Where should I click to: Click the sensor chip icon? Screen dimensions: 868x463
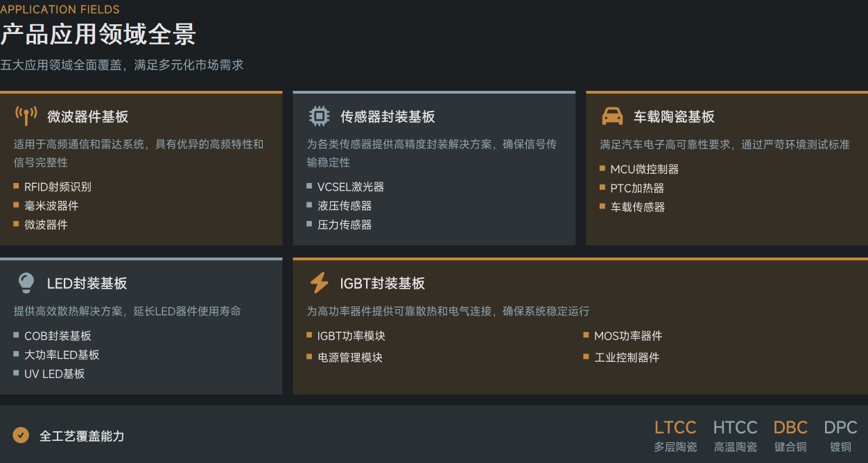(x=319, y=116)
